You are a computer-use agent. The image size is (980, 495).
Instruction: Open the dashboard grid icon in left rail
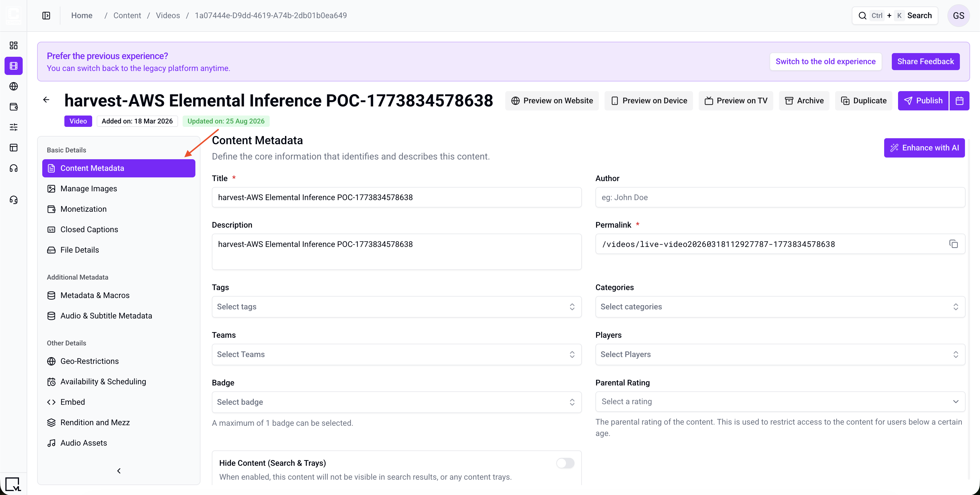[14, 46]
